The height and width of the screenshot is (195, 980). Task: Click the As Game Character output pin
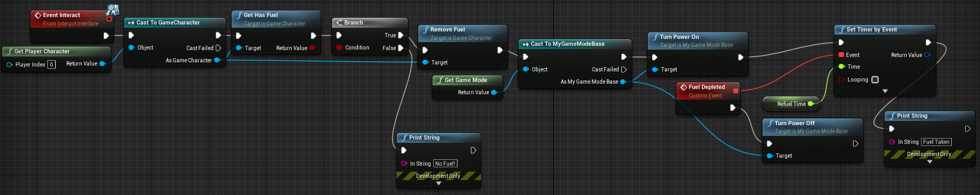click(217, 60)
